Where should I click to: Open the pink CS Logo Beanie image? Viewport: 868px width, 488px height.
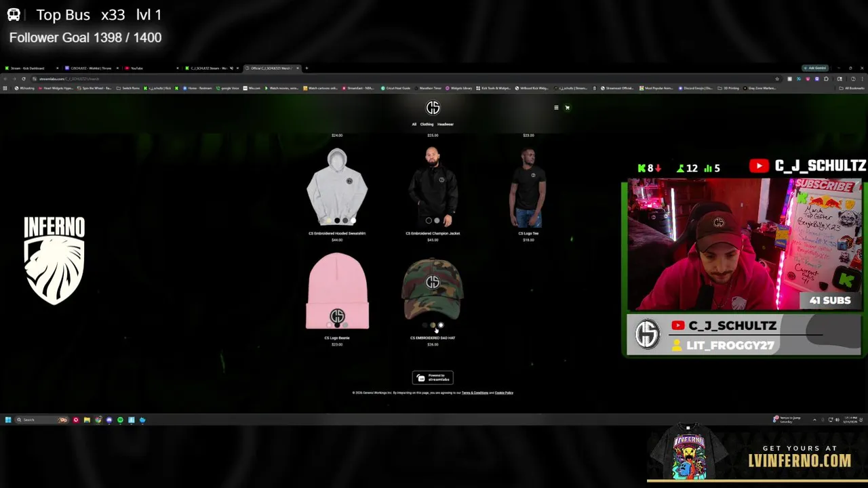point(337,291)
